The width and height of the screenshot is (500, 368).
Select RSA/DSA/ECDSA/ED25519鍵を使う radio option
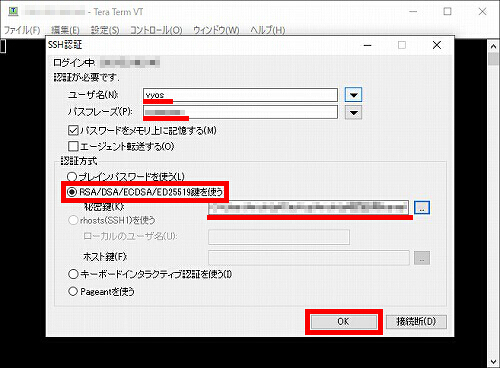click(145, 192)
